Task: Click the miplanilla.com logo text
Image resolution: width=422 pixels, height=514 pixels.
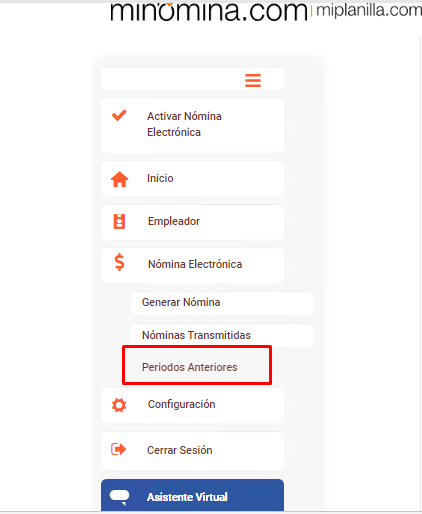Action: 369,11
